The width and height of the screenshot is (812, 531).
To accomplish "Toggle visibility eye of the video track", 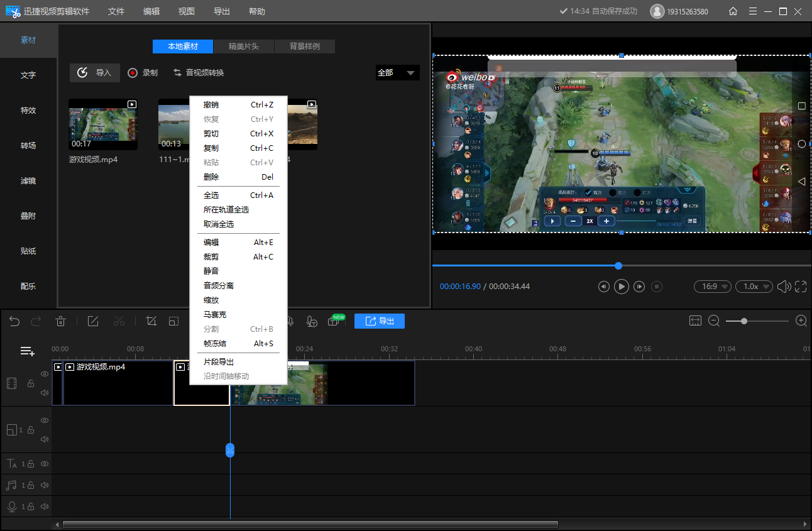I will click(45, 374).
